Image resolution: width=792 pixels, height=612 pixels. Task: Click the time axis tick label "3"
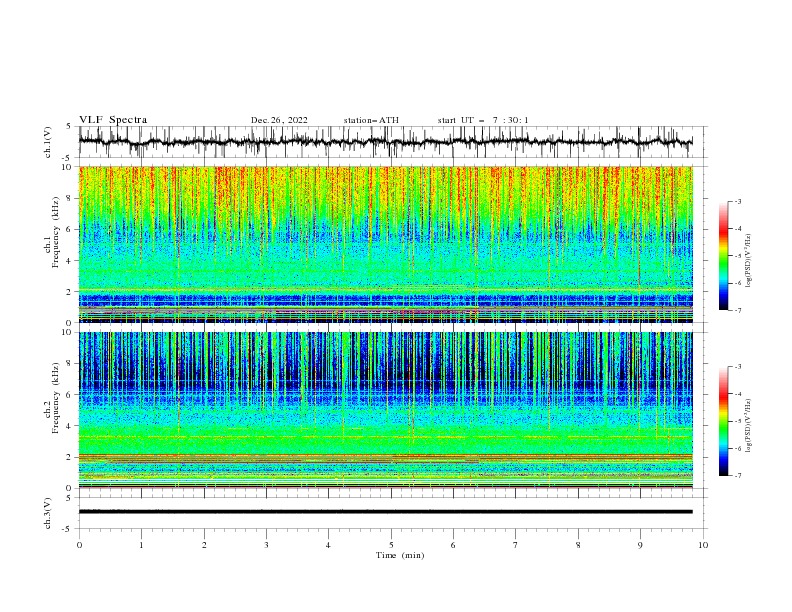[x=266, y=545]
